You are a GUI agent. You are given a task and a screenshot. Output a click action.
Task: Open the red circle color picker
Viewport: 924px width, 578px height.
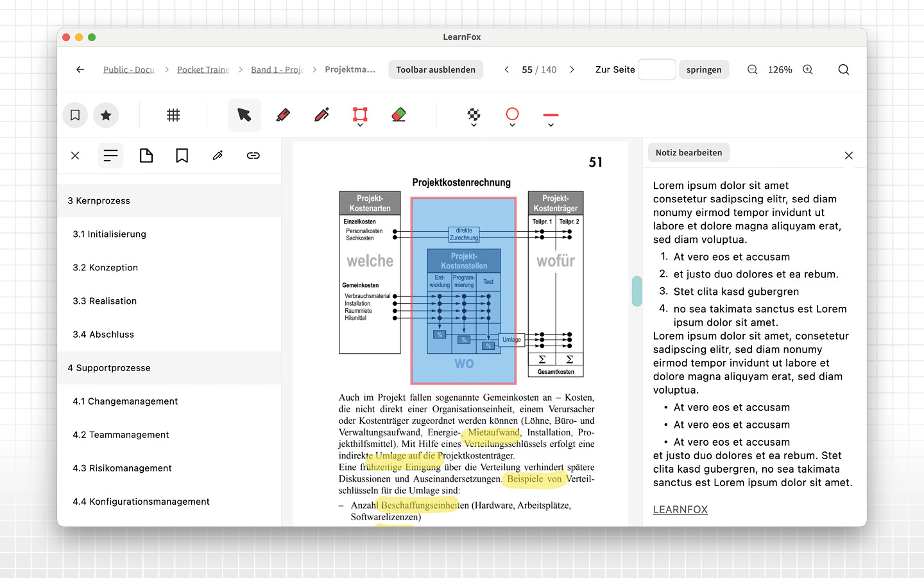[512, 114]
